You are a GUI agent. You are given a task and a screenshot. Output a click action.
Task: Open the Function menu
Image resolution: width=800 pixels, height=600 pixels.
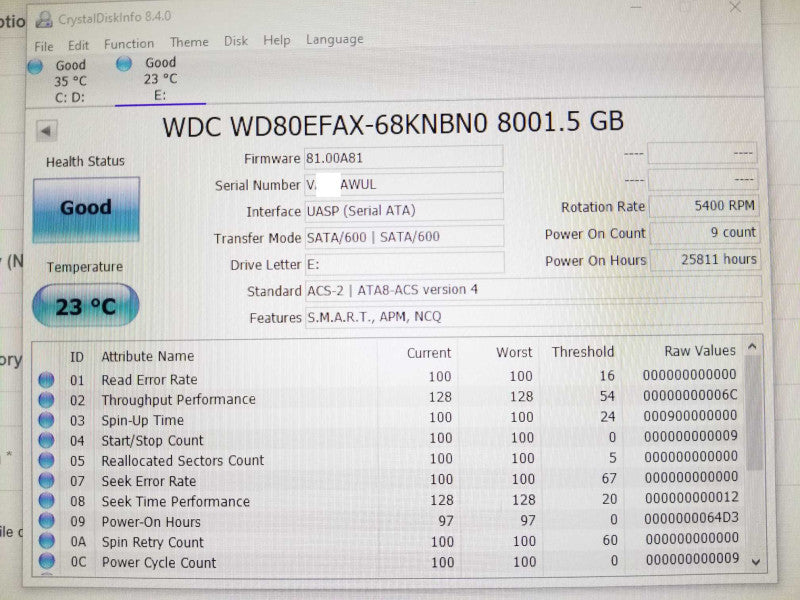click(129, 44)
